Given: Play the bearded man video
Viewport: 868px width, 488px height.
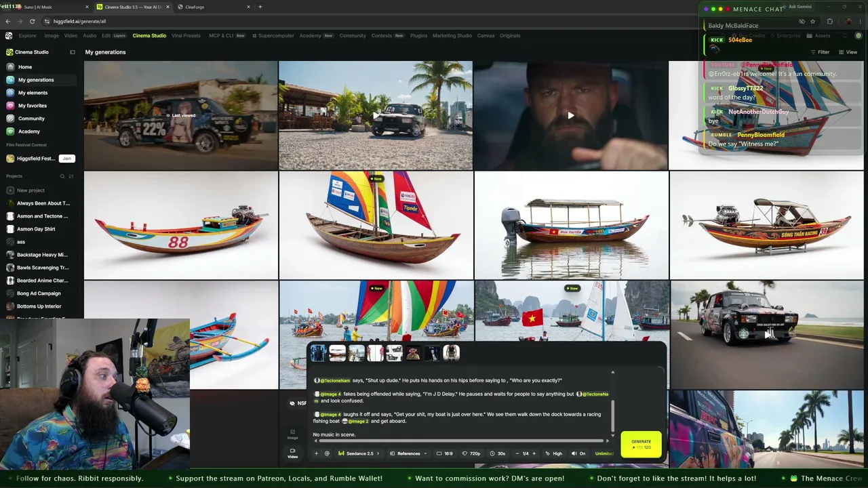Looking at the screenshot, I should tap(571, 116).
